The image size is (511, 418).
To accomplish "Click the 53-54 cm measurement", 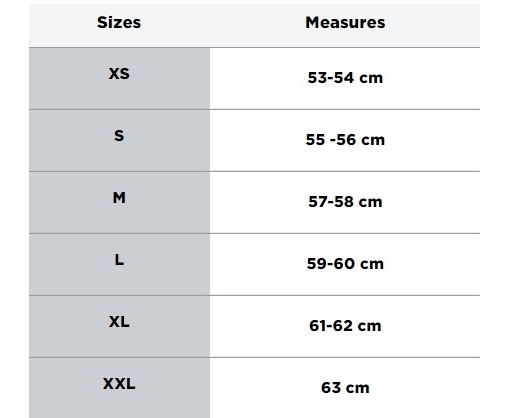I will [x=345, y=78].
